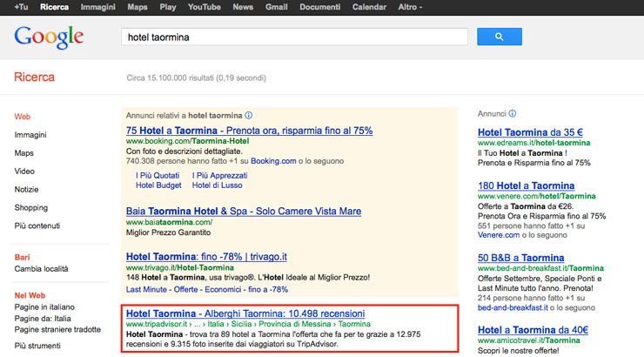Filter by Pagine da: Italia
The height and width of the screenshot is (357, 644).
coord(43,319)
